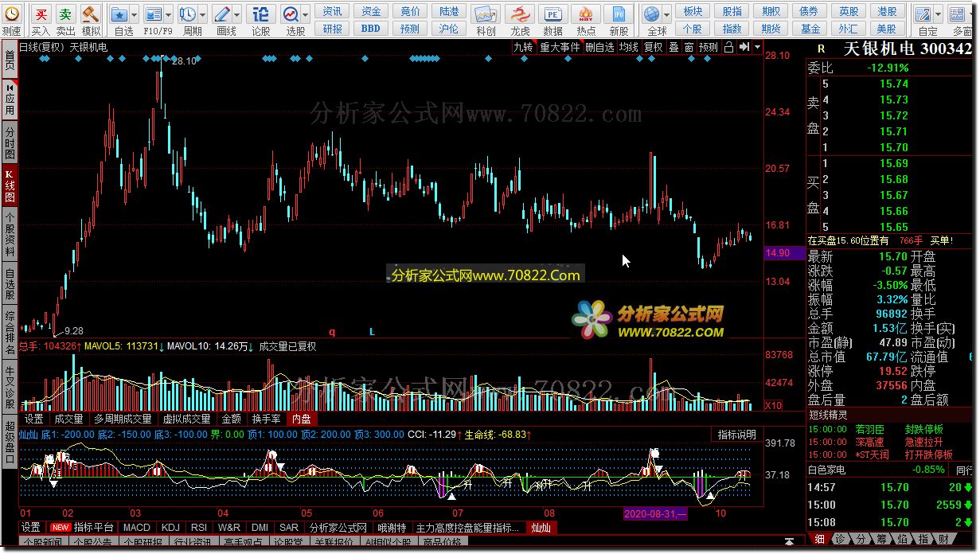Click the lock icon in chart header

click(x=729, y=47)
